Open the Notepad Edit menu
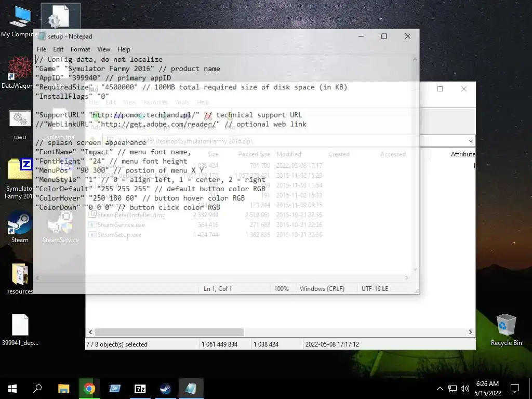The height and width of the screenshot is (399, 532). click(58, 49)
